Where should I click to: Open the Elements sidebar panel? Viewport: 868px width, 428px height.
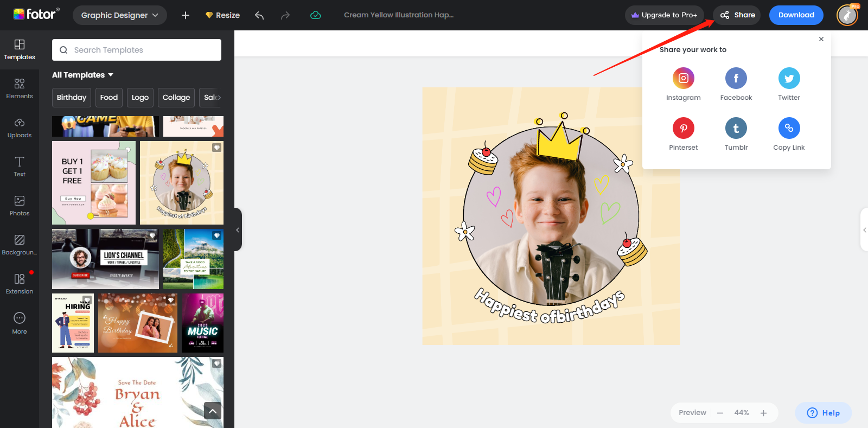(20, 88)
